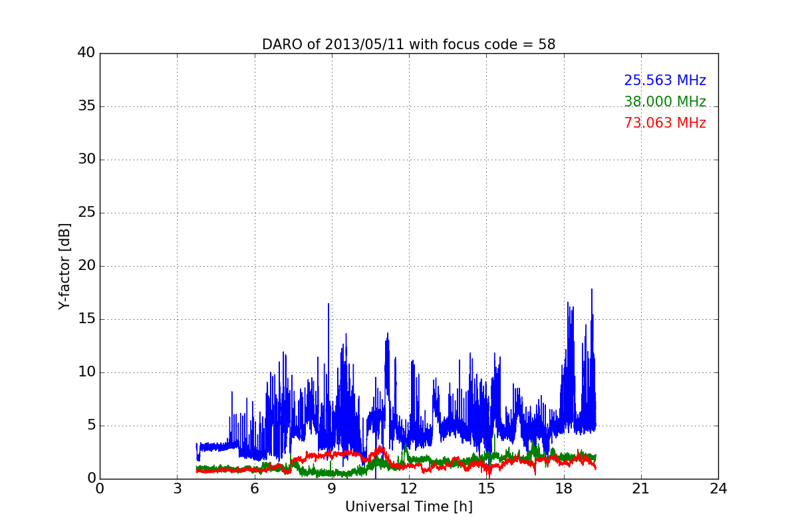The image size is (798, 532).
Task: Click the y-axis tick label 20
Action: [x=86, y=266]
